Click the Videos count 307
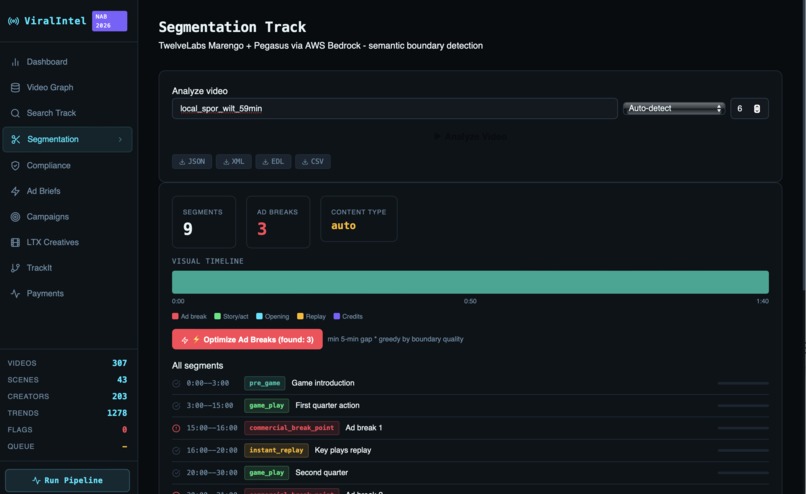The height and width of the screenshot is (494, 806). [x=120, y=363]
